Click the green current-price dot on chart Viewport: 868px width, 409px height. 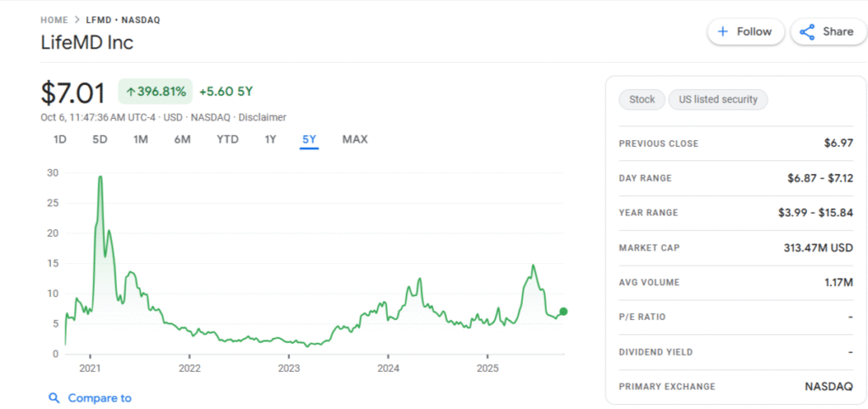point(564,311)
